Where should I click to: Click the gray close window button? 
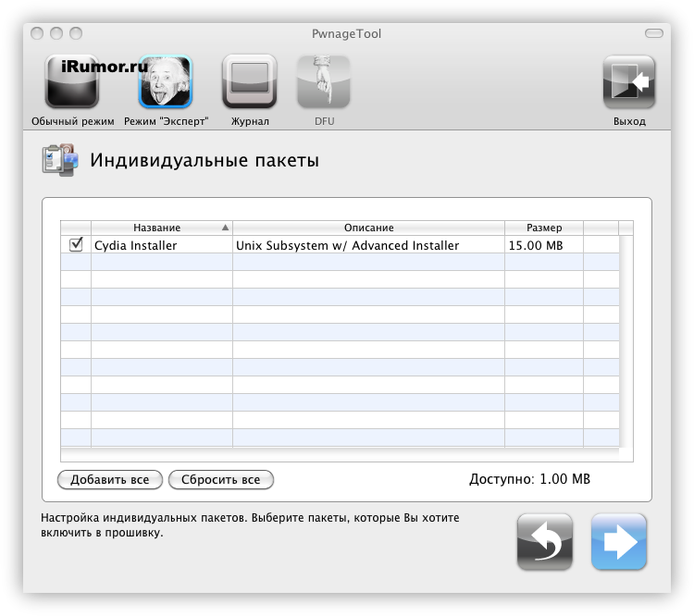click(37, 33)
